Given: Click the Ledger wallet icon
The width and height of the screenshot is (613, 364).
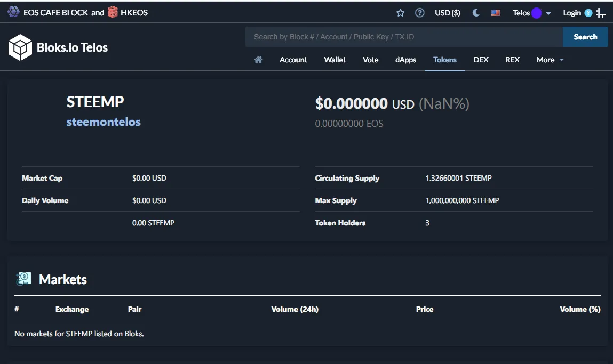Looking at the screenshot, I should (601, 13).
